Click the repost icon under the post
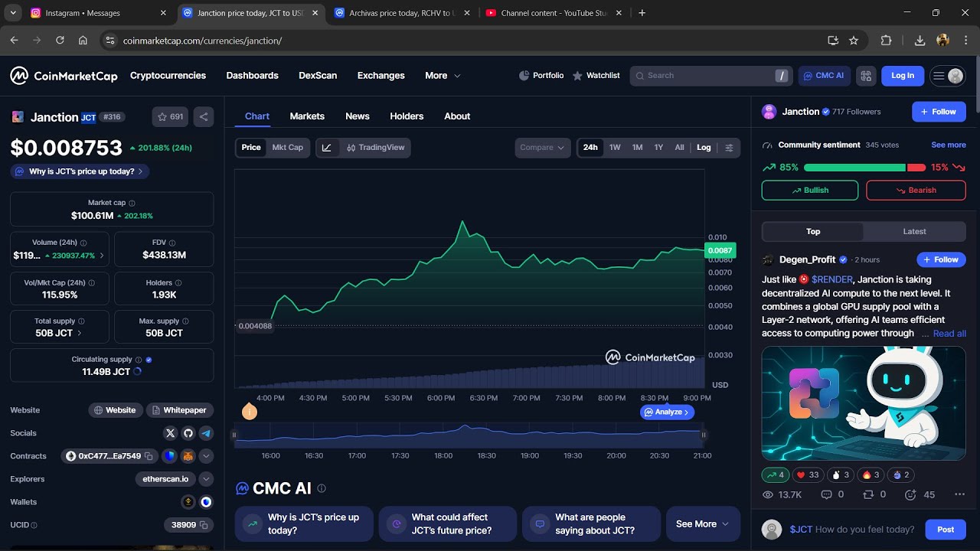980x551 pixels. click(x=868, y=495)
